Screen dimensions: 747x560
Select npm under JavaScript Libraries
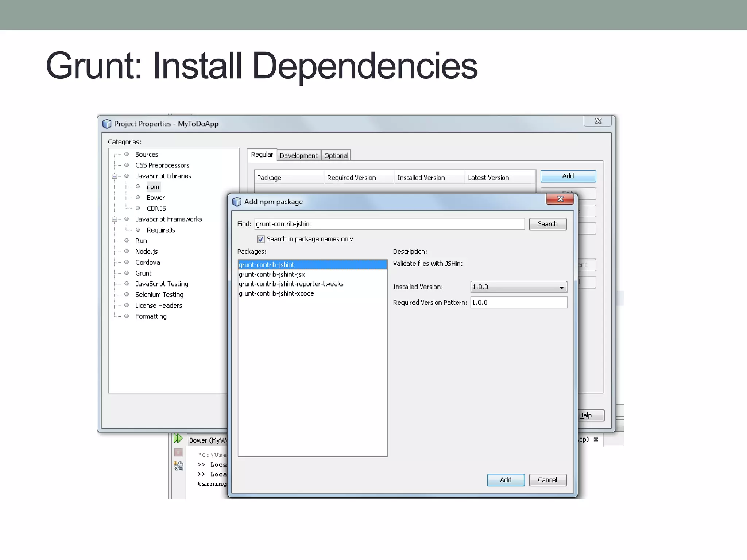(x=153, y=187)
